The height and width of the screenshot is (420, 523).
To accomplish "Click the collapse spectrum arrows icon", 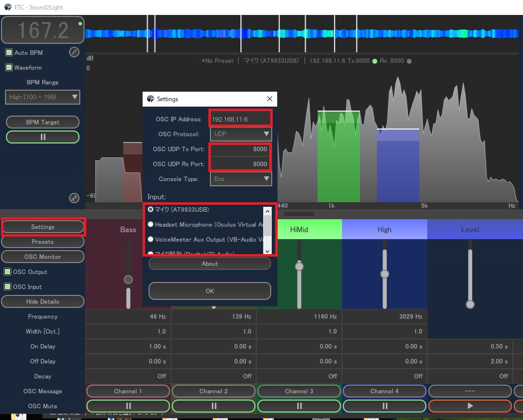I will pos(74,198).
